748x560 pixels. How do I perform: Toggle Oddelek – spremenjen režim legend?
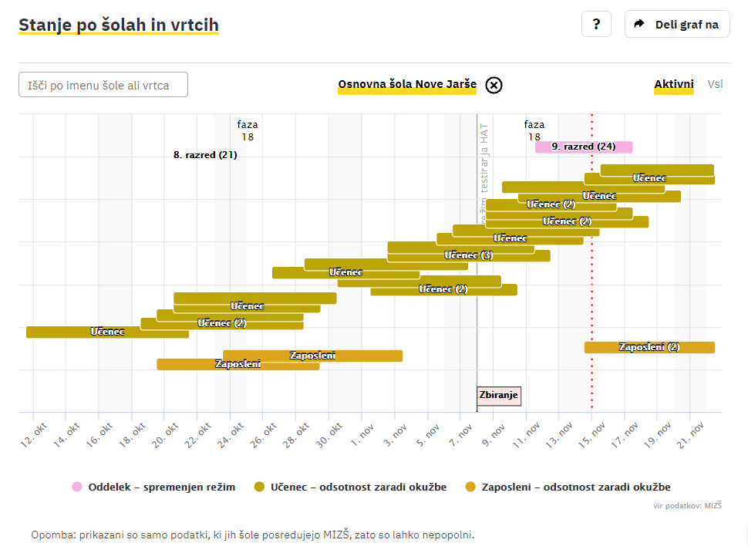[x=161, y=487]
